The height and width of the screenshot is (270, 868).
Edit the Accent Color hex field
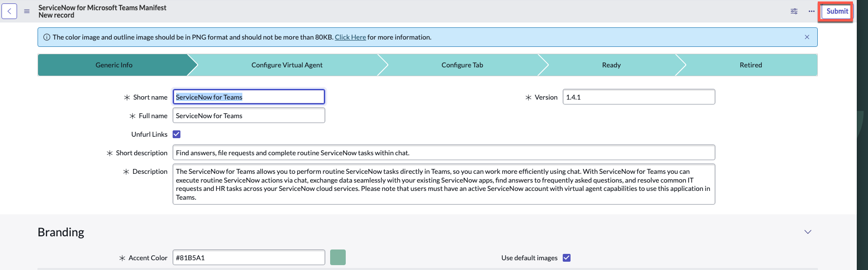(249, 257)
